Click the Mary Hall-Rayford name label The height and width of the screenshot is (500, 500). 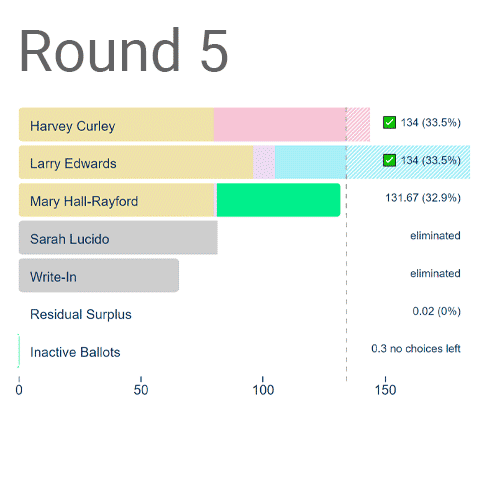click(x=84, y=201)
